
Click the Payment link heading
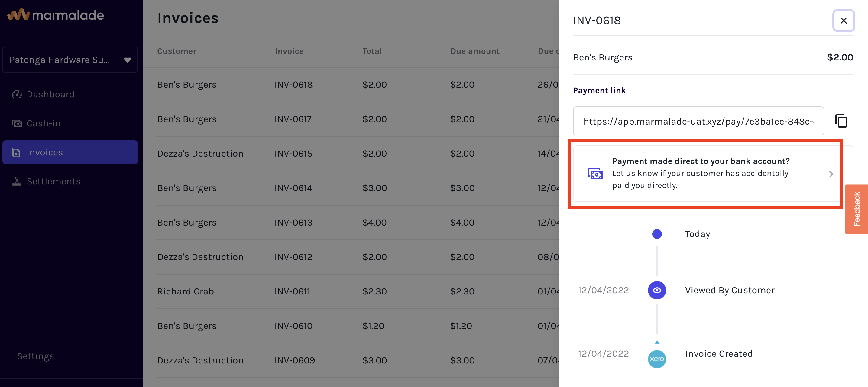[x=599, y=90]
